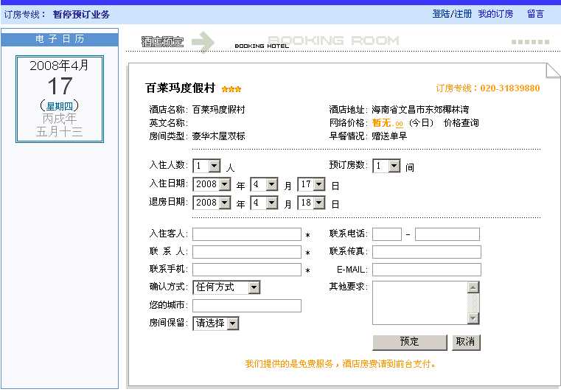This screenshot has height=392, width=561.
Task: Click the 星期四 weekday text in calendar
Action: coord(60,106)
